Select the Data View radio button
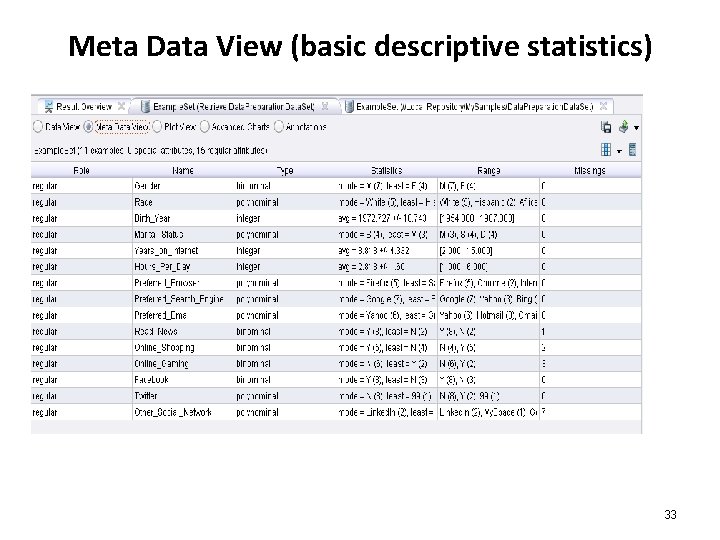 [38, 127]
